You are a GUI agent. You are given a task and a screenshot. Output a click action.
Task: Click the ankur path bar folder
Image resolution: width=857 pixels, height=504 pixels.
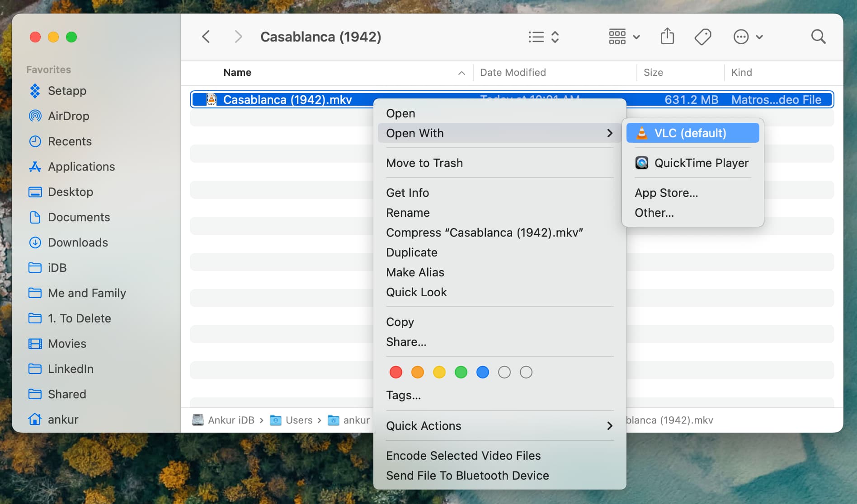(348, 420)
